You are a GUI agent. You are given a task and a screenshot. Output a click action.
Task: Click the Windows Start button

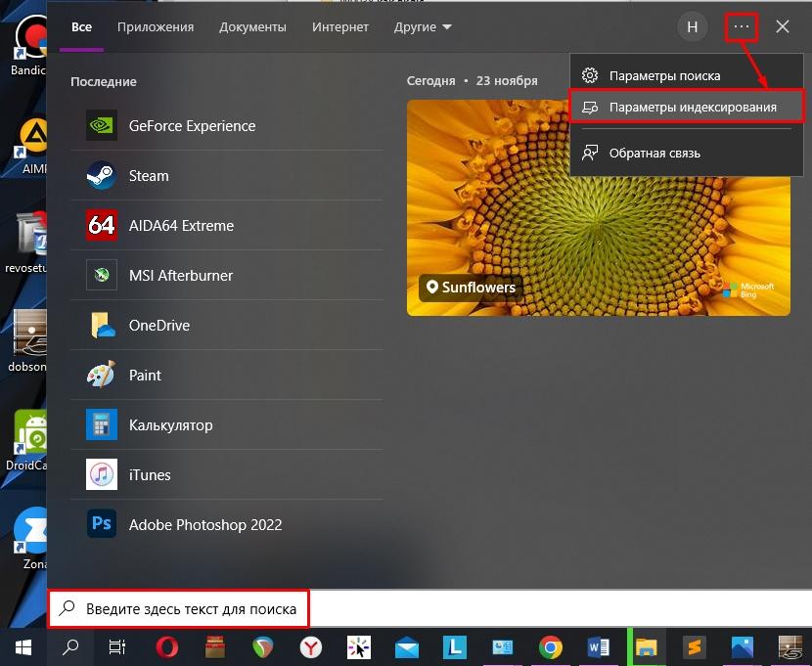pyautogui.click(x=23, y=646)
